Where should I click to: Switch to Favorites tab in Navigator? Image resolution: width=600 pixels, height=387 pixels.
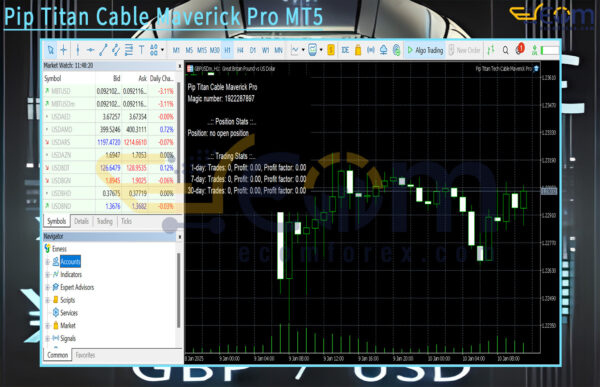tap(85, 355)
